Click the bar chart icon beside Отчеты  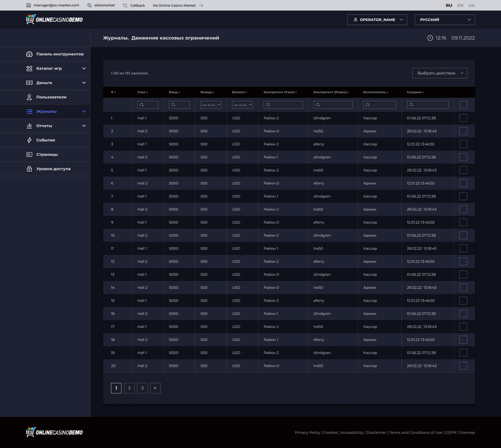(29, 126)
